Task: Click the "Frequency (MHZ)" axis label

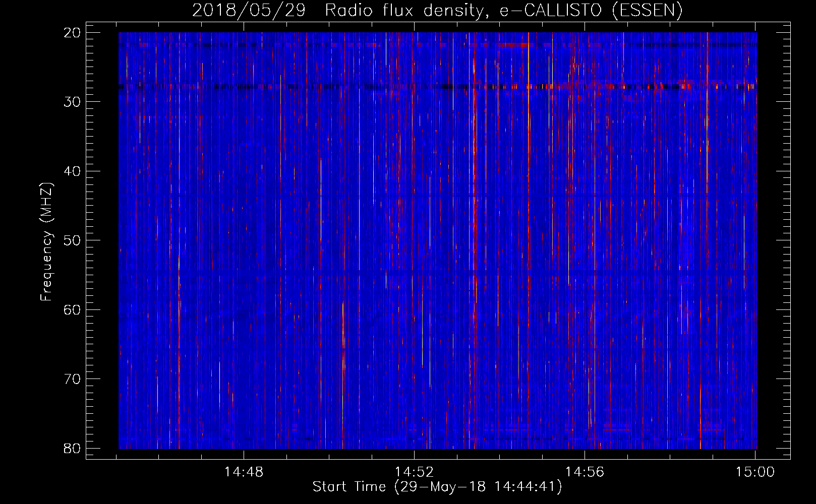Action: (46, 242)
